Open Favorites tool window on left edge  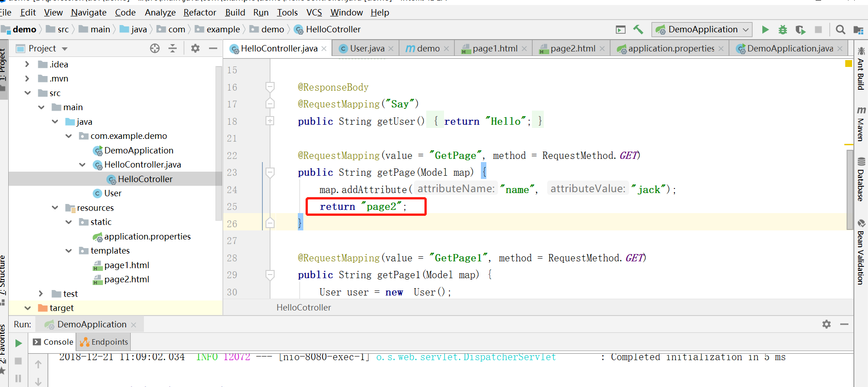point(3,348)
